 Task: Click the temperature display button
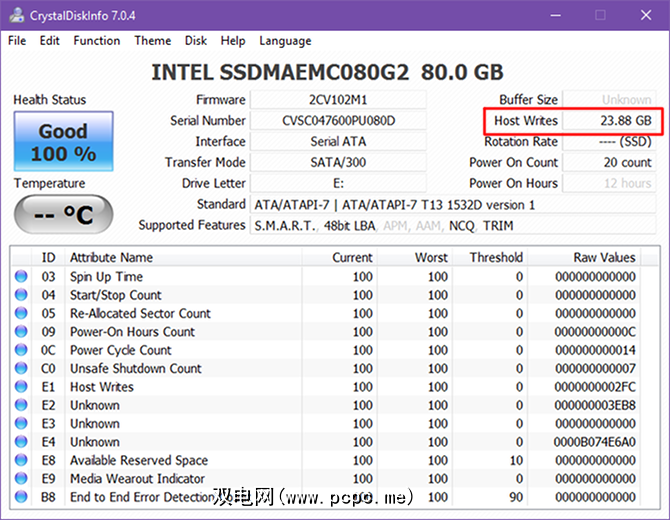[x=63, y=213]
